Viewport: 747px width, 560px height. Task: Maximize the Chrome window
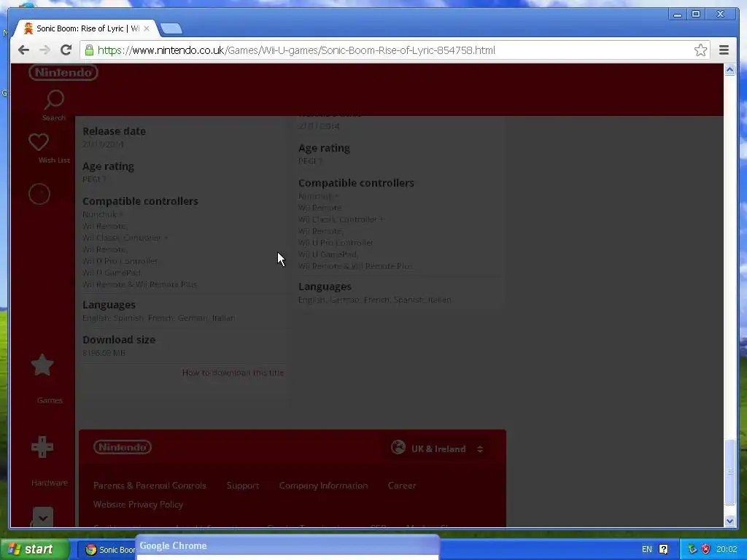click(695, 15)
